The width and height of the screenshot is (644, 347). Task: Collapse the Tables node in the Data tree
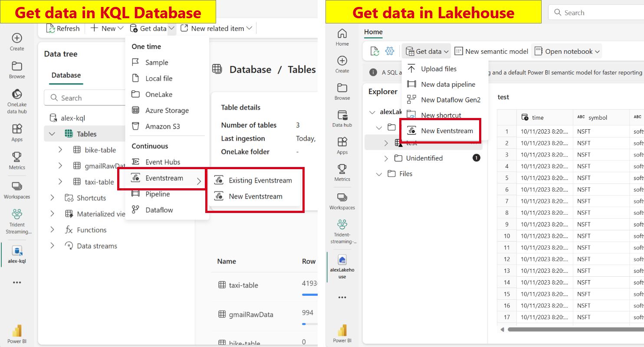[52, 134]
